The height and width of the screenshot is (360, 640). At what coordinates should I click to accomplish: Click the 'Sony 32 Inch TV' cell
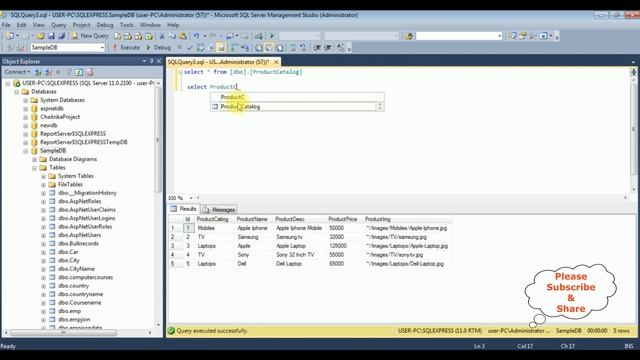pyautogui.click(x=295, y=255)
